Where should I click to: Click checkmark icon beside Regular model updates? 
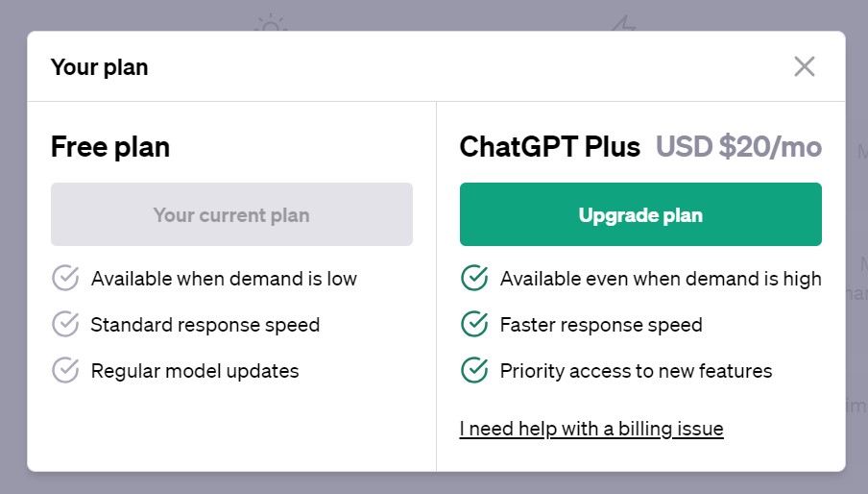click(65, 370)
